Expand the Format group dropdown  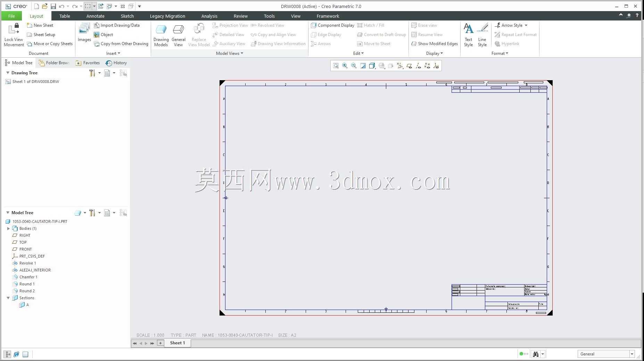[500, 53]
